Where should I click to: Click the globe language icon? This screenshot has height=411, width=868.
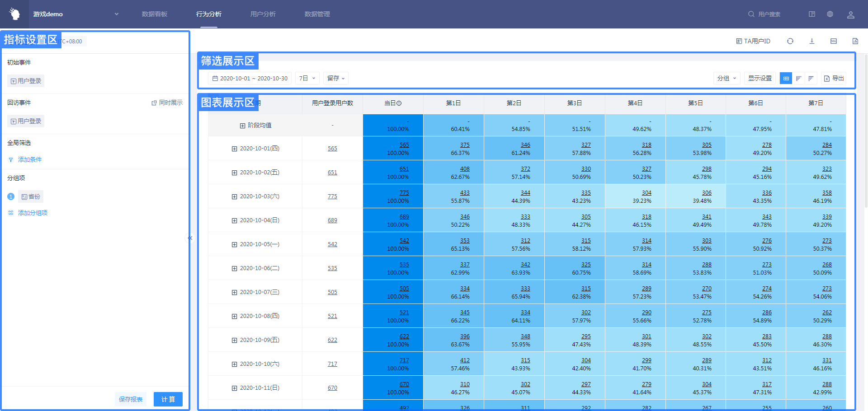coord(830,14)
